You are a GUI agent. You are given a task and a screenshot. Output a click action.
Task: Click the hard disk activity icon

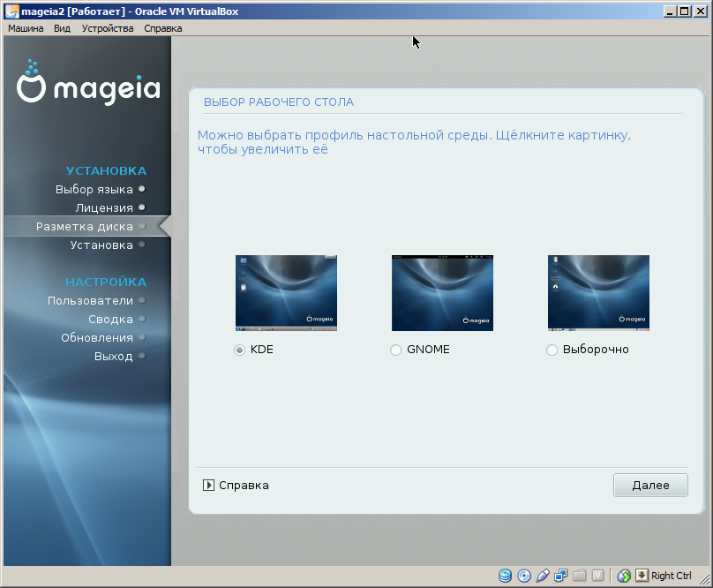tap(506, 576)
